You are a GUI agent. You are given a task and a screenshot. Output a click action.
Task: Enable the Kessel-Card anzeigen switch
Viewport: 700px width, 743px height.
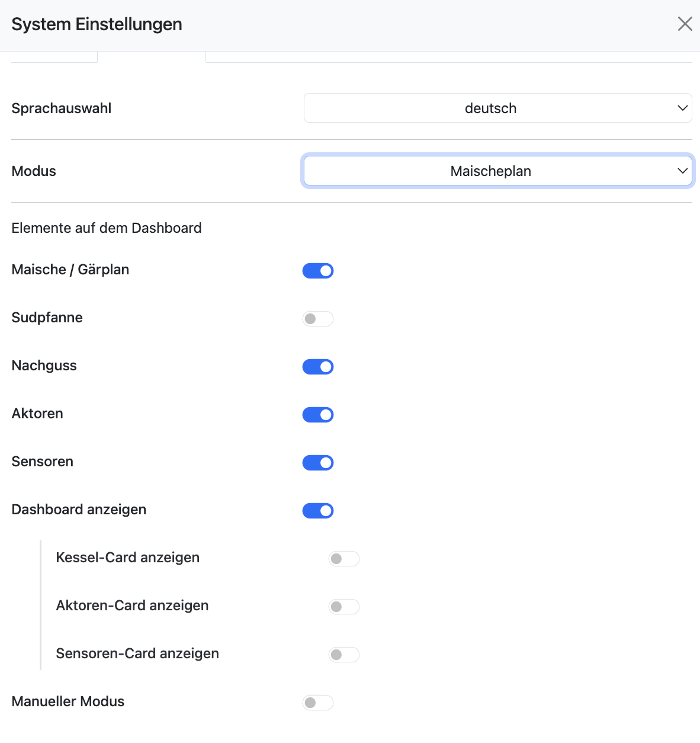click(x=344, y=559)
